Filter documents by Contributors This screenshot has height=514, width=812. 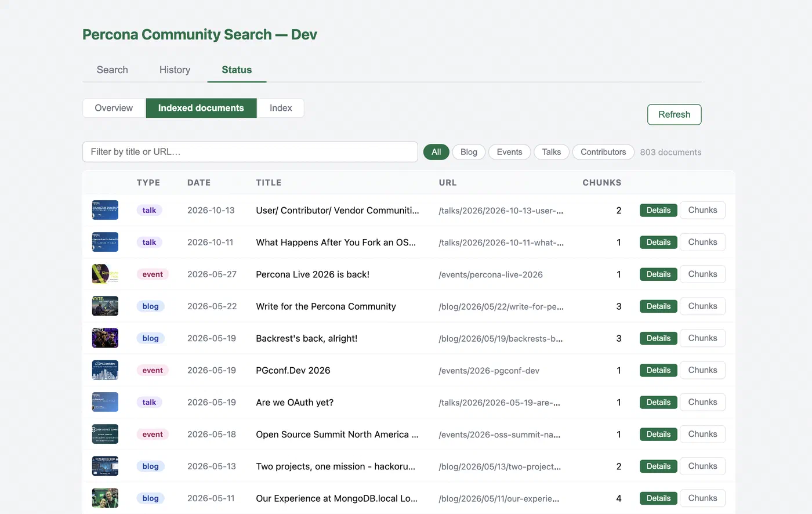coord(603,152)
